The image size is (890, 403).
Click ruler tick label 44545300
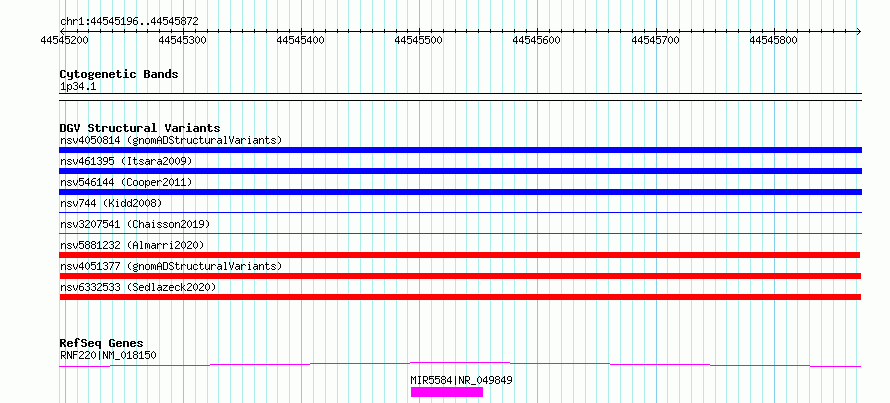[x=183, y=40]
